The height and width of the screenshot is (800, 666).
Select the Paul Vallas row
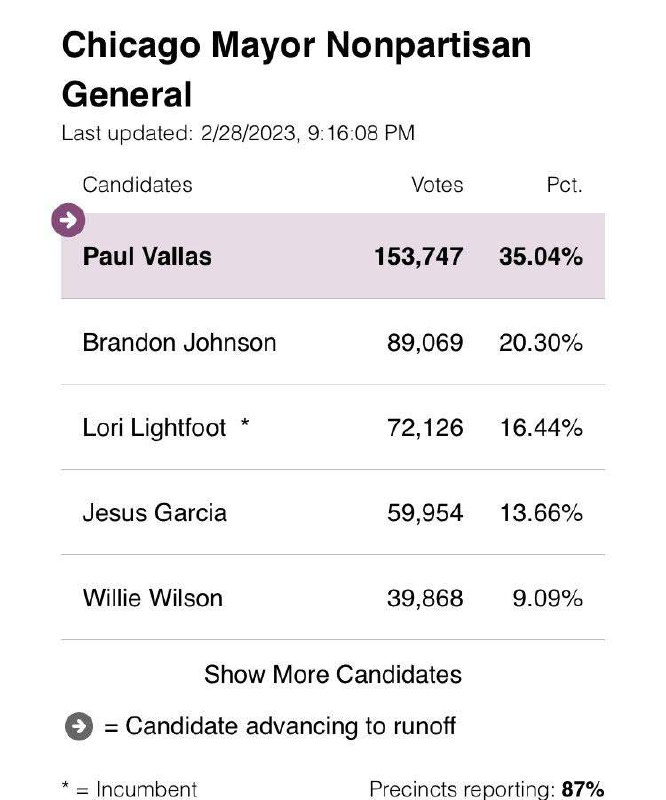(333, 256)
